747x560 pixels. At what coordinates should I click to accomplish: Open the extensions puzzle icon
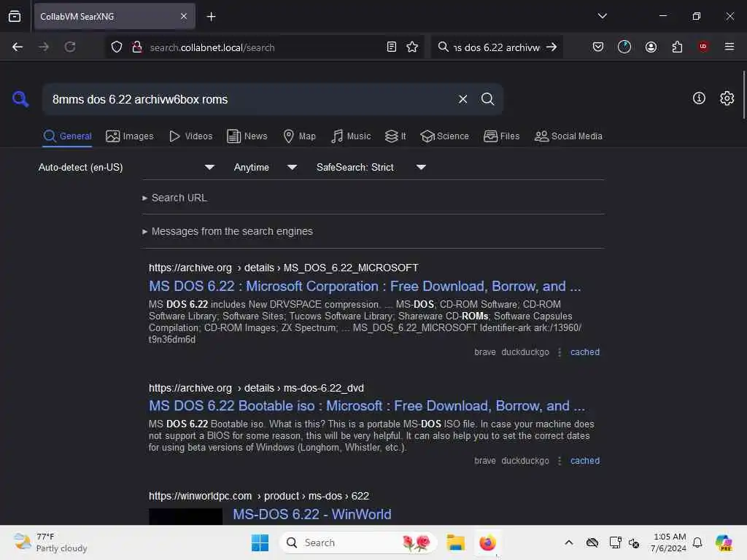677,47
